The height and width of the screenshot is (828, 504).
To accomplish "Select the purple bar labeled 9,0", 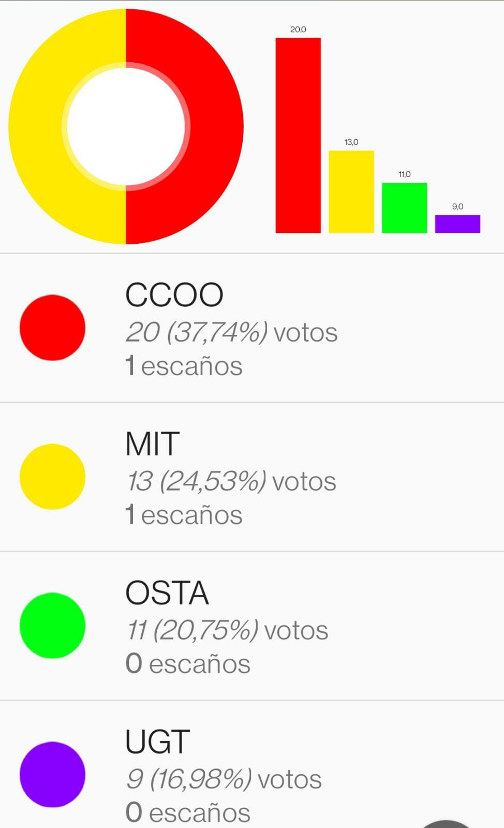I will click(457, 224).
